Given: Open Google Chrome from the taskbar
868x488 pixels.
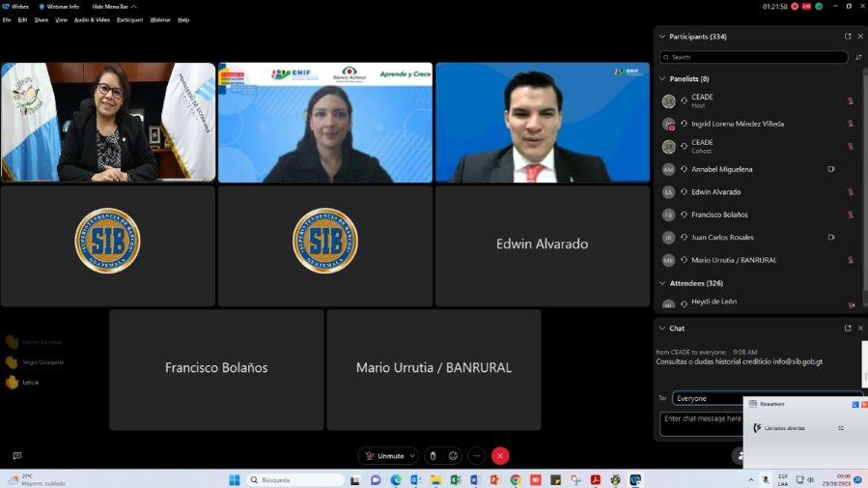Looking at the screenshot, I should (516, 480).
